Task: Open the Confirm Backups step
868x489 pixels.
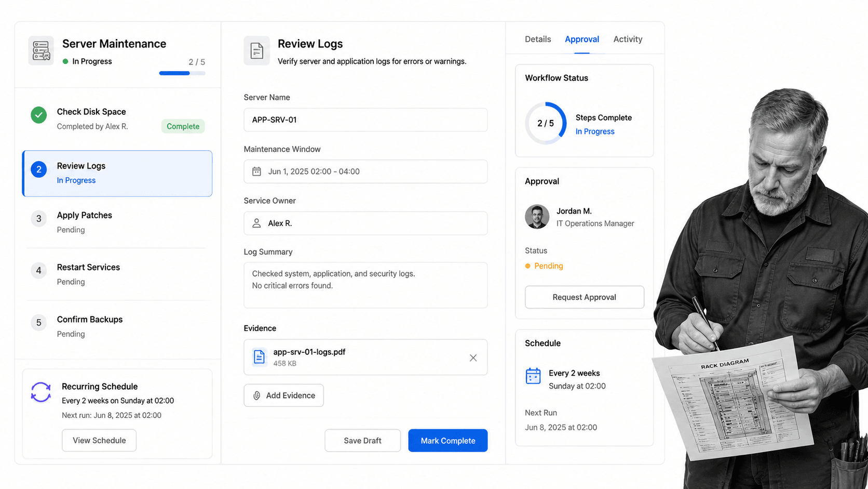Action: click(x=117, y=326)
